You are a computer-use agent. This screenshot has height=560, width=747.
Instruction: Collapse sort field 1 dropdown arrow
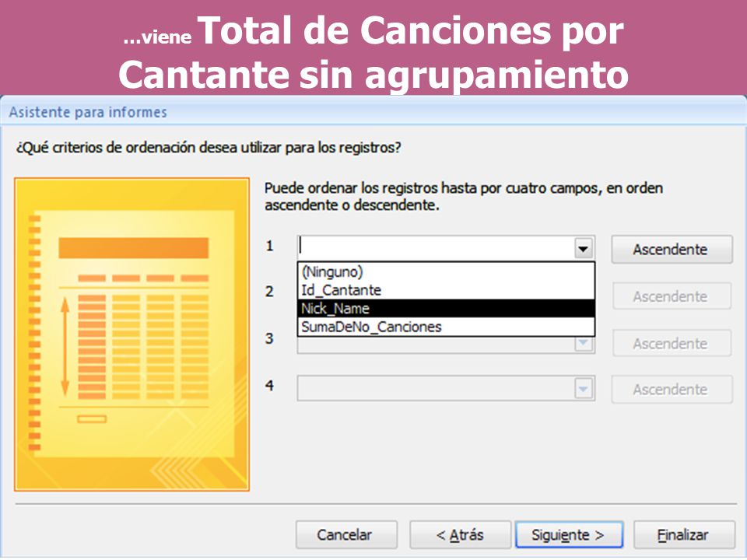(x=583, y=249)
